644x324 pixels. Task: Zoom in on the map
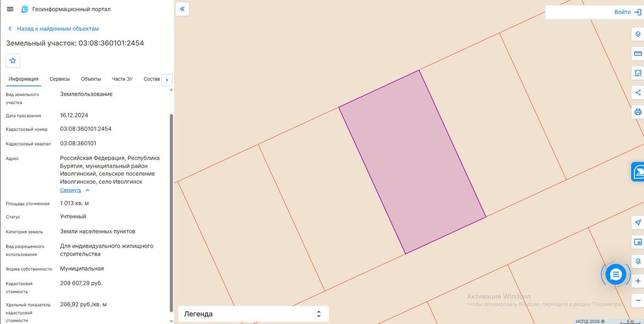(638, 281)
